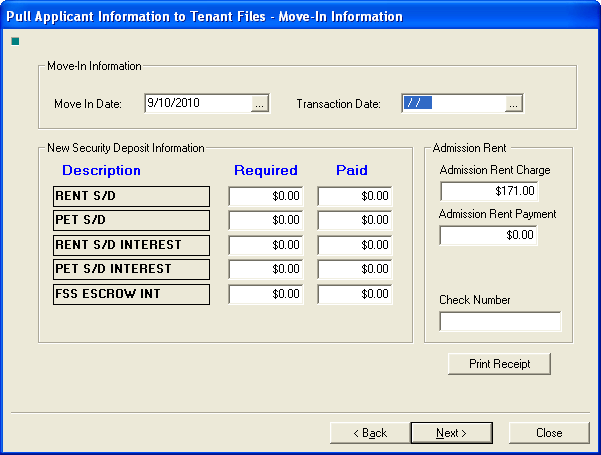Viewport: 601px width, 455px height.
Task: Click the small green square icon
Action: tap(15, 41)
